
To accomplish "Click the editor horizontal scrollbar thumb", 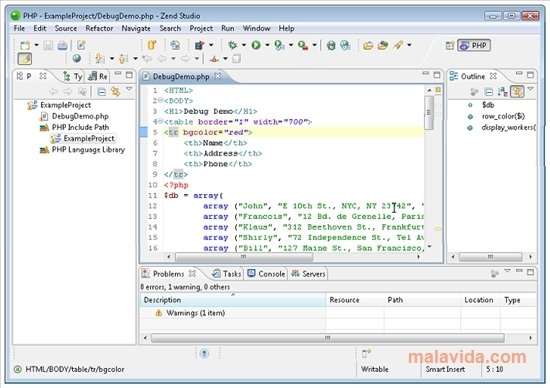I will pyautogui.click(x=244, y=257).
